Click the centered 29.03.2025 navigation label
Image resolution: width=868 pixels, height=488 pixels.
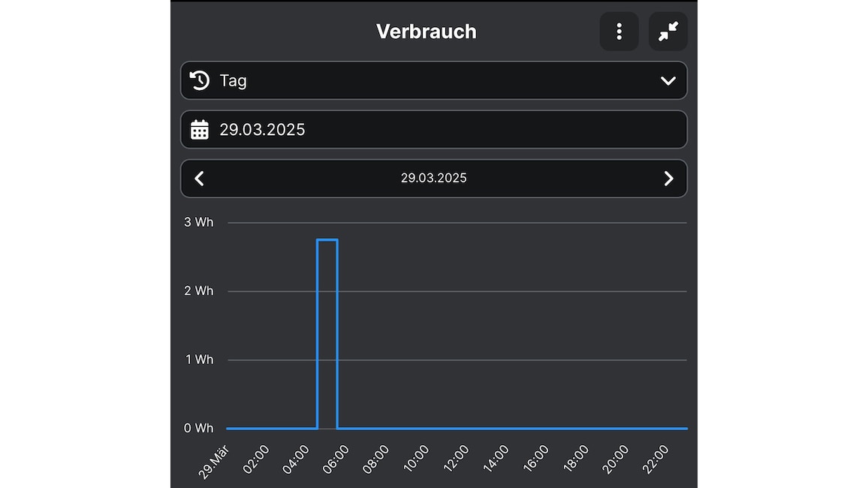[x=433, y=178]
